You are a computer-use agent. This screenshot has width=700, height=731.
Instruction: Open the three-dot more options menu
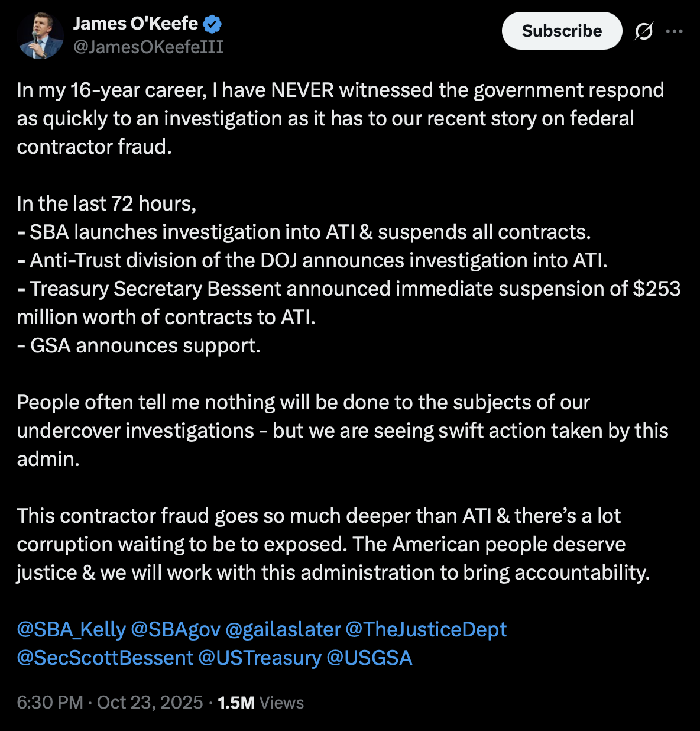pos(675,31)
